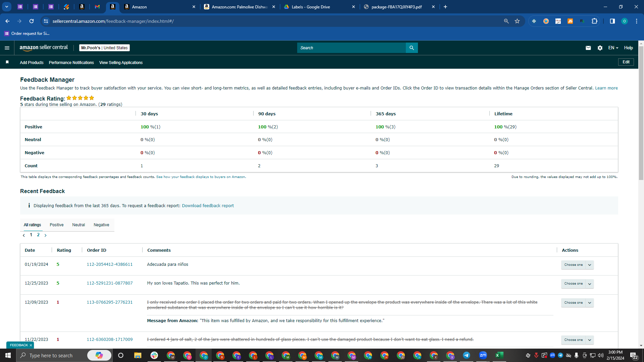Open the Zoom app from the taskbar
This screenshot has width=644, height=362.
(483, 355)
